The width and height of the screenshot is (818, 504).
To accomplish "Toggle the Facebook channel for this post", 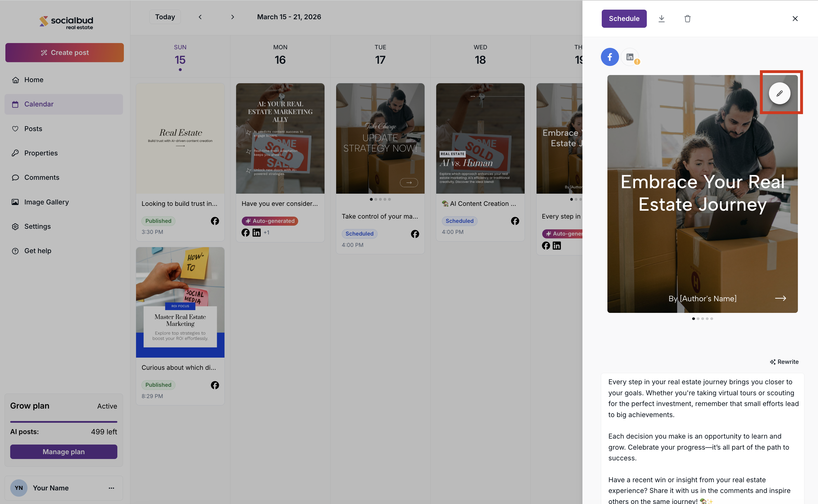I will [610, 57].
